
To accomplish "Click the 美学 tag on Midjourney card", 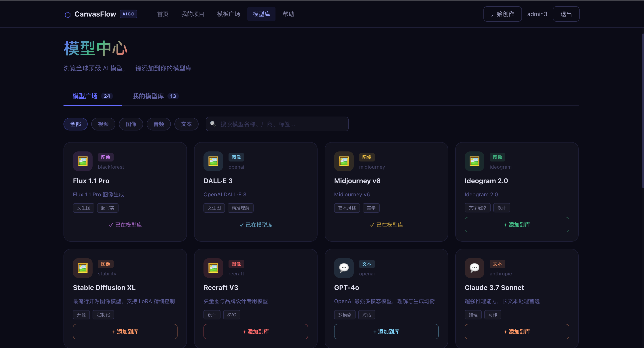I will tap(371, 208).
